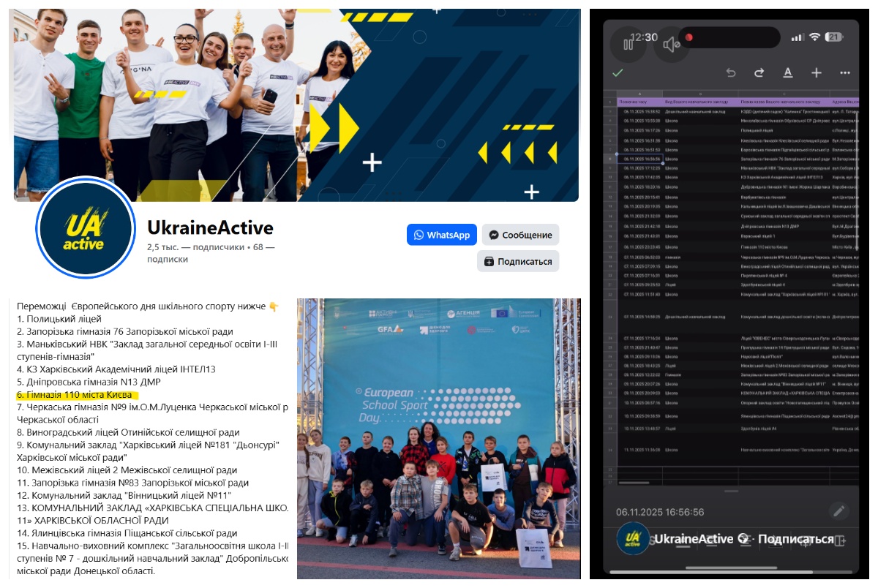Pause the video with the pause button
Image resolution: width=878 pixels, height=588 pixels.
click(628, 44)
